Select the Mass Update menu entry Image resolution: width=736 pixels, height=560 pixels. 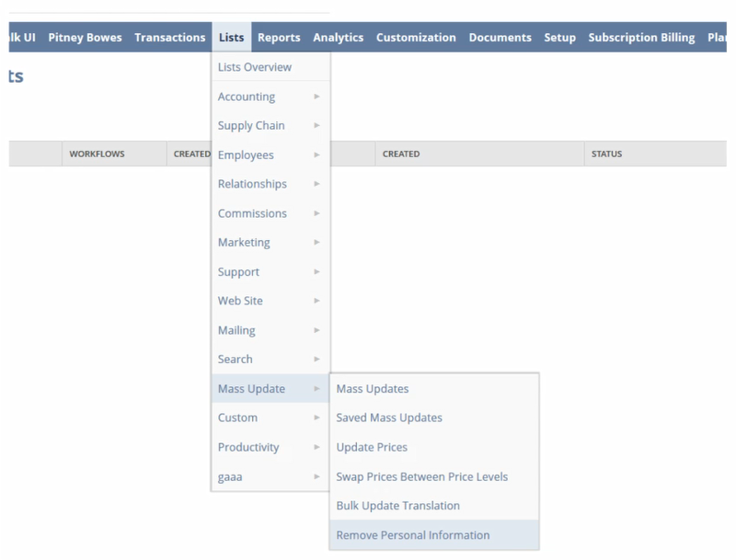tap(270, 388)
